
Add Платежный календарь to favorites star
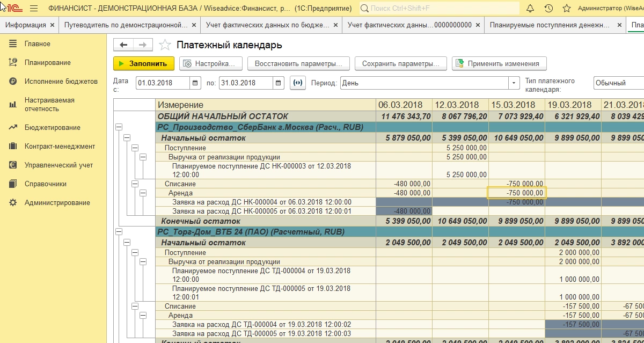165,45
